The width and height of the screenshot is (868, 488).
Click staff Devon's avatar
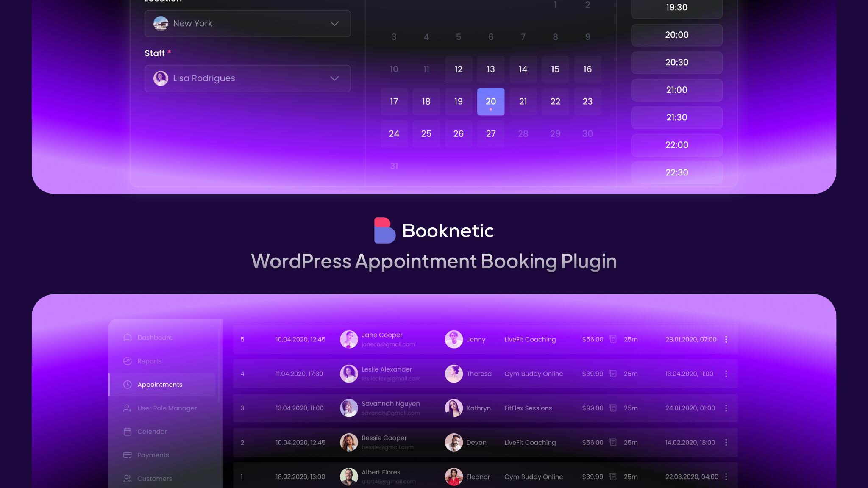click(454, 442)
